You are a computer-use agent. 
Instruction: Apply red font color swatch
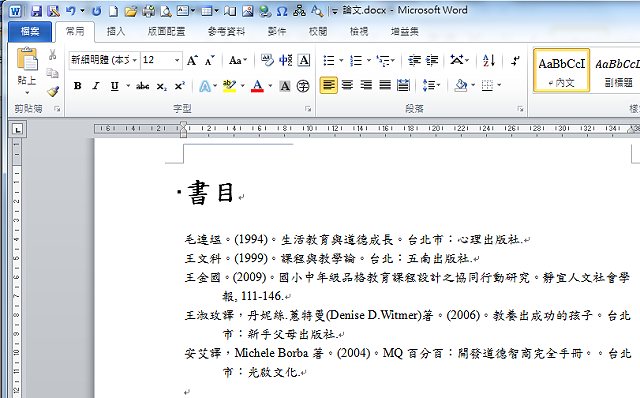pyautogui.click(x=257, y=86)
